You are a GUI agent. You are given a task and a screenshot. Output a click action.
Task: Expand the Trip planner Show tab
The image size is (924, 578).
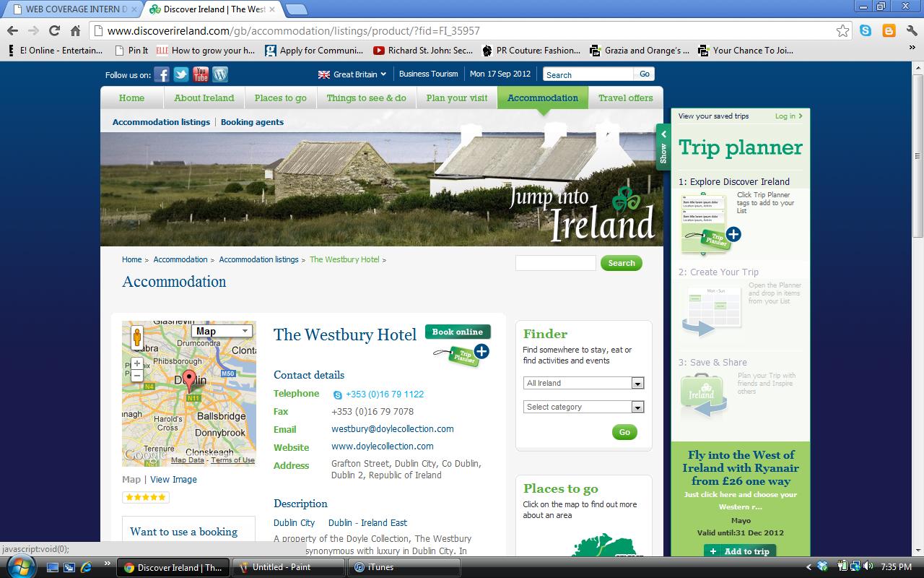point(663,147)
